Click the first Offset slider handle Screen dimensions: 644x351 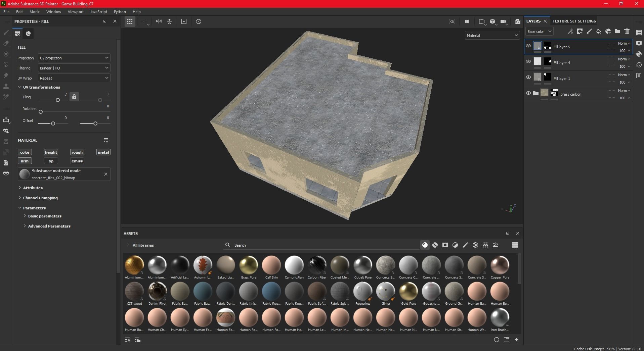[53, 123]
